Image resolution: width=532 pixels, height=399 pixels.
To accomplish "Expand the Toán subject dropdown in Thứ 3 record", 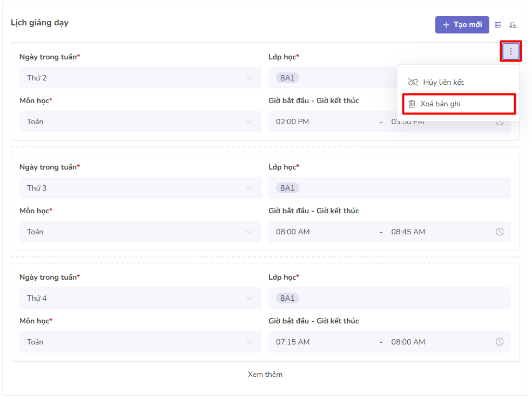I will pyautogui.click(x=140, y=232).
